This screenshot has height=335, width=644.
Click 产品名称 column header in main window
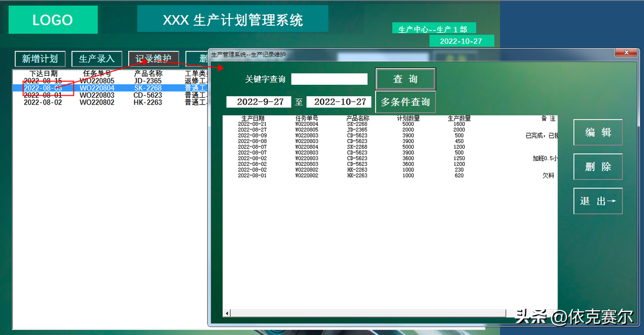[148, 74]
